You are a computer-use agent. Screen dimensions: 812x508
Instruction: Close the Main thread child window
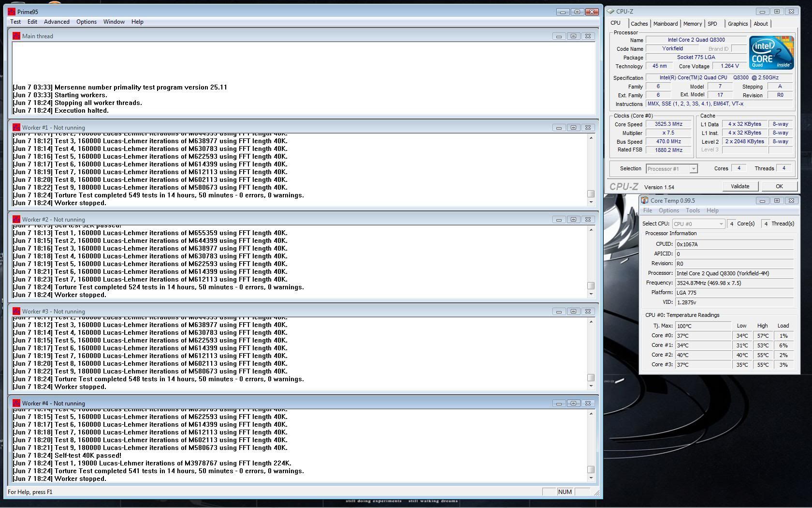click(588, 36)
